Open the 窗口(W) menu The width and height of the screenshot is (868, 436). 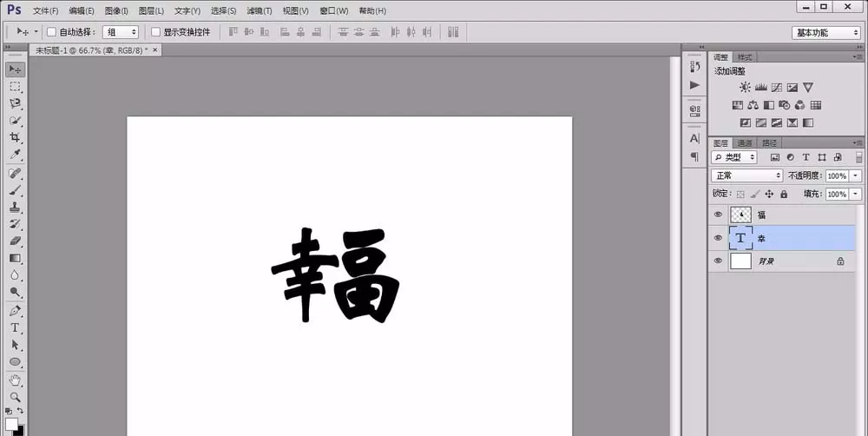[334, 11]
